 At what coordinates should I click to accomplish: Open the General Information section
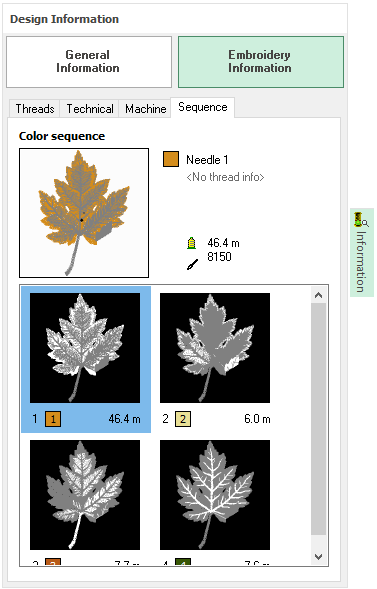[x=89, y=62]
